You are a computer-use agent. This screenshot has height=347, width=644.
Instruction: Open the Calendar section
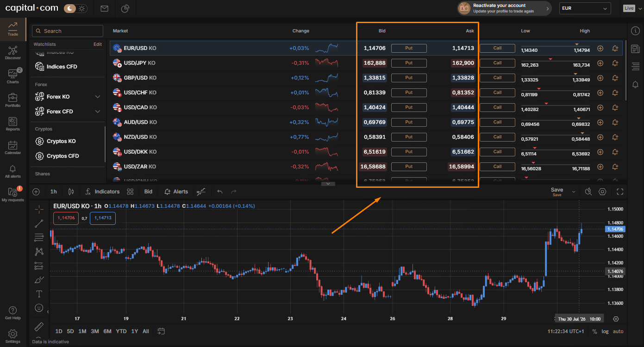coord(13,148)
